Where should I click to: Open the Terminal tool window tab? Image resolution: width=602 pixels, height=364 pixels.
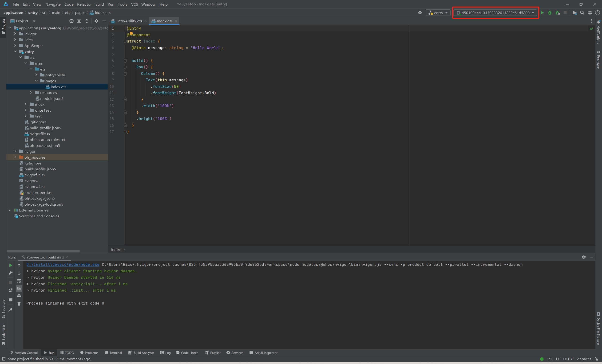coord(113,353)
